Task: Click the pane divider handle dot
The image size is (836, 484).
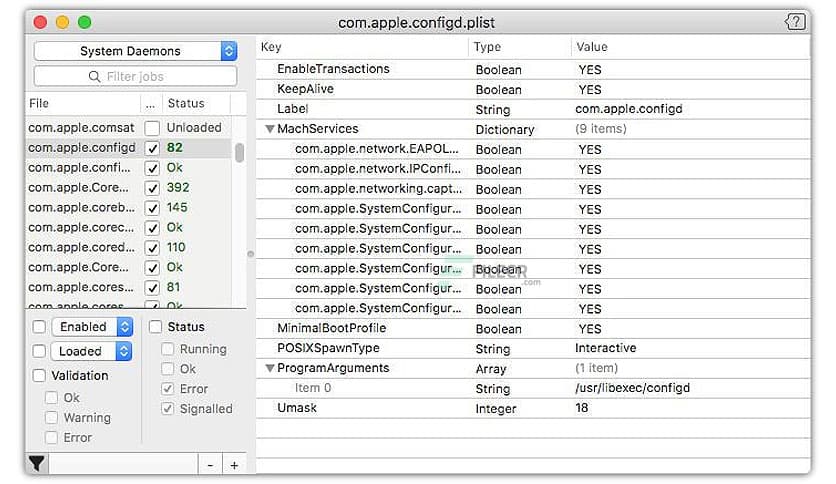Action: [x=251, y=254]
